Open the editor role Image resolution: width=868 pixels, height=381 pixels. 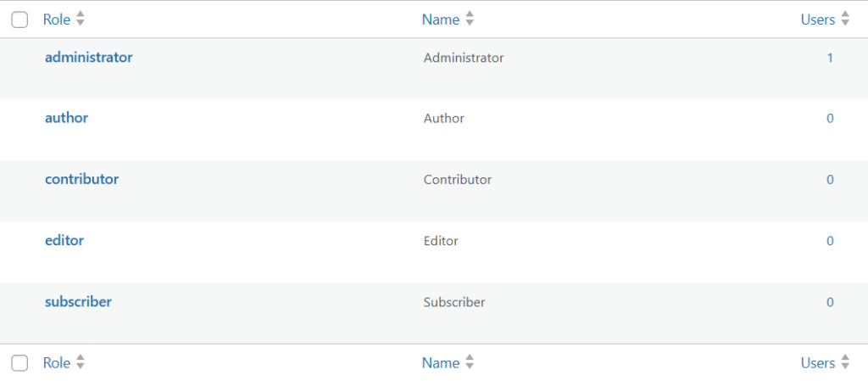[64, 240]
